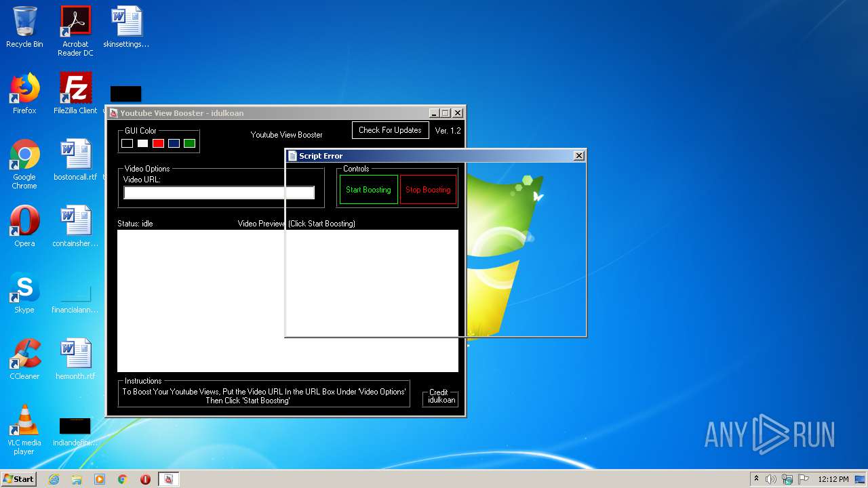Open the containsher document icon

pyautogui.click(x=75, y=226)
